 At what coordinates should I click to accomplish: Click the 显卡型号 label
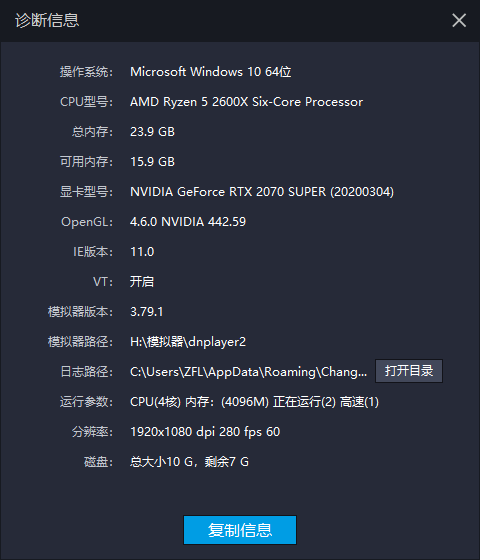click(x=86, y=192)
